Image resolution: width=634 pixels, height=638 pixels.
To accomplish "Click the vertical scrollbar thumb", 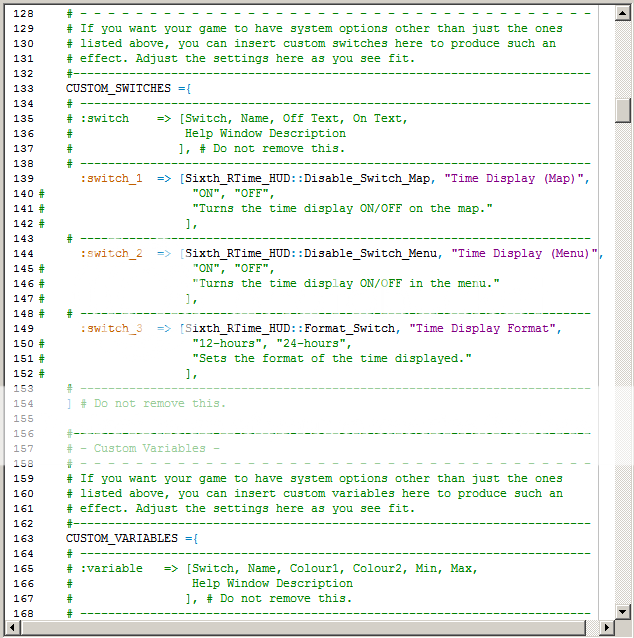I will pos(624,108).
